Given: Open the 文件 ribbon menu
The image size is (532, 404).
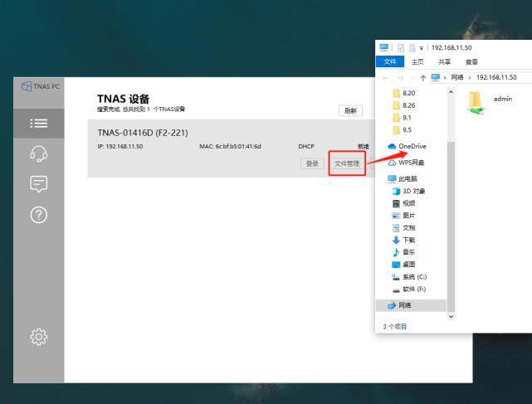Looking at the screenshot, I should click(x=390, y=61).
